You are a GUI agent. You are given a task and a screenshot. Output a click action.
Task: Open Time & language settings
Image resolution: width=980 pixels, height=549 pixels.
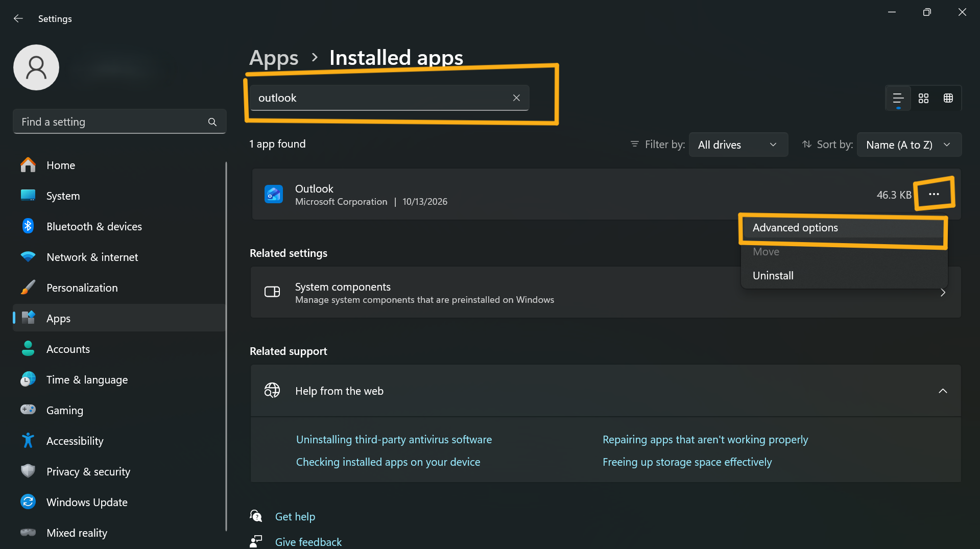[119, 379]
